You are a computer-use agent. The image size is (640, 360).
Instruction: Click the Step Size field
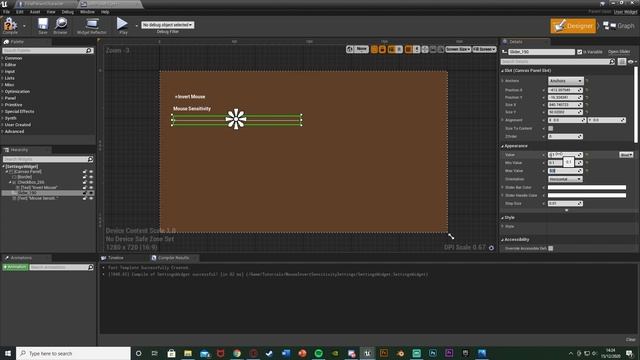[x=565, y=203]
